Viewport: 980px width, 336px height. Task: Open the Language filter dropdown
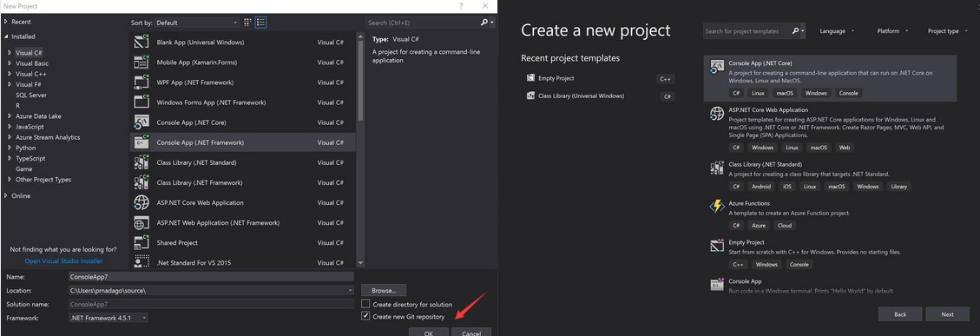[836, 30]
